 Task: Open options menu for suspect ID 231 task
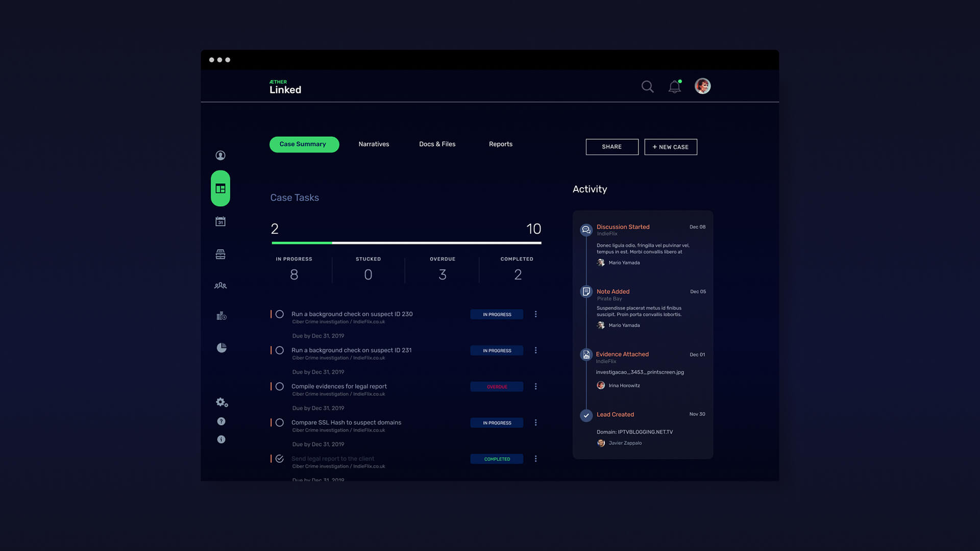coord(535,350)
